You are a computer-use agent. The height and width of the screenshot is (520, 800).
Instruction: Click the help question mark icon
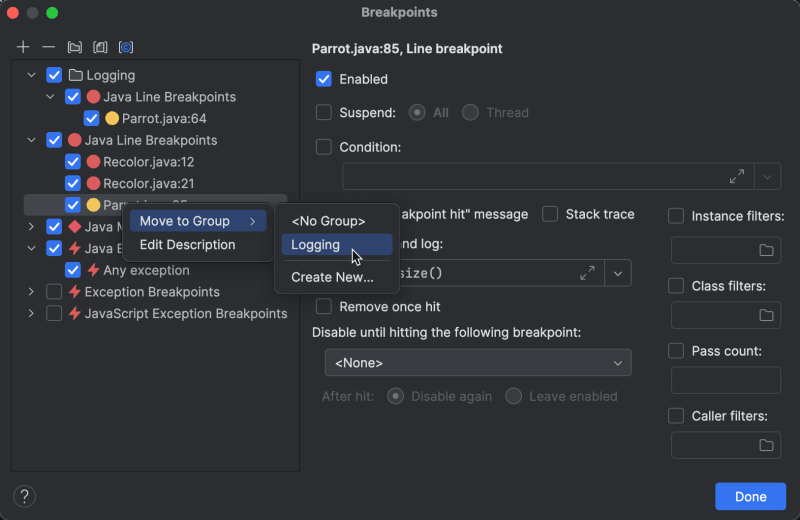pyautogui.click(x=25, y=496)
